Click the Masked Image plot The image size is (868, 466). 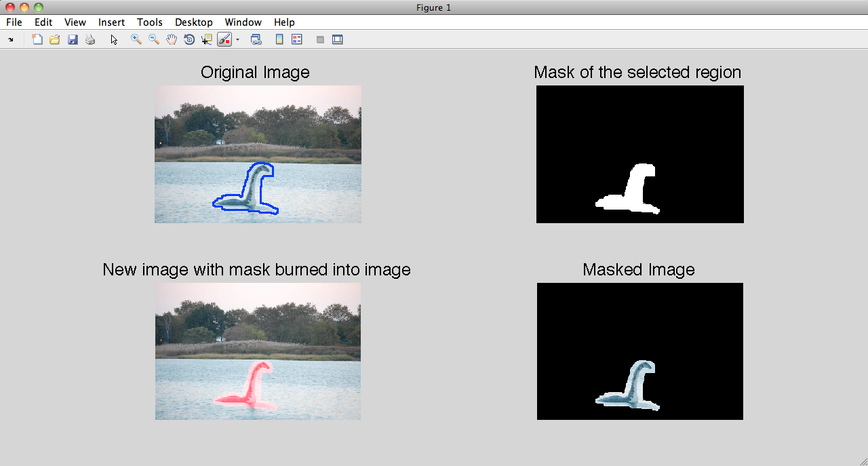click(639, 351)
